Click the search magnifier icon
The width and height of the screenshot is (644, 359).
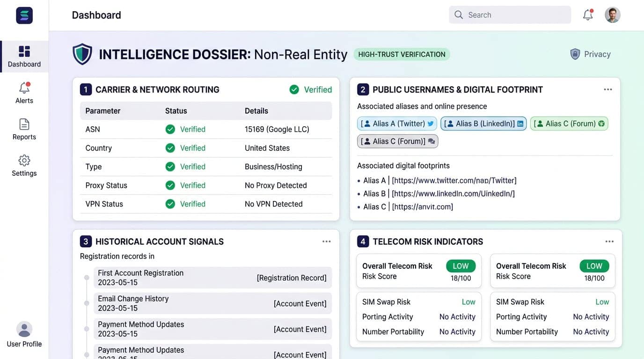(459, 15)
